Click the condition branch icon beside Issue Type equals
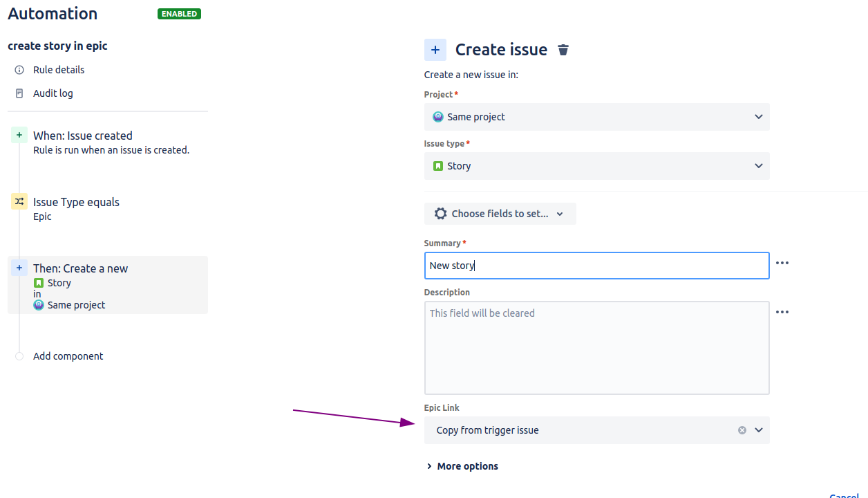The width and height of the screenshot is (868, 498). [x=19, y=201]
